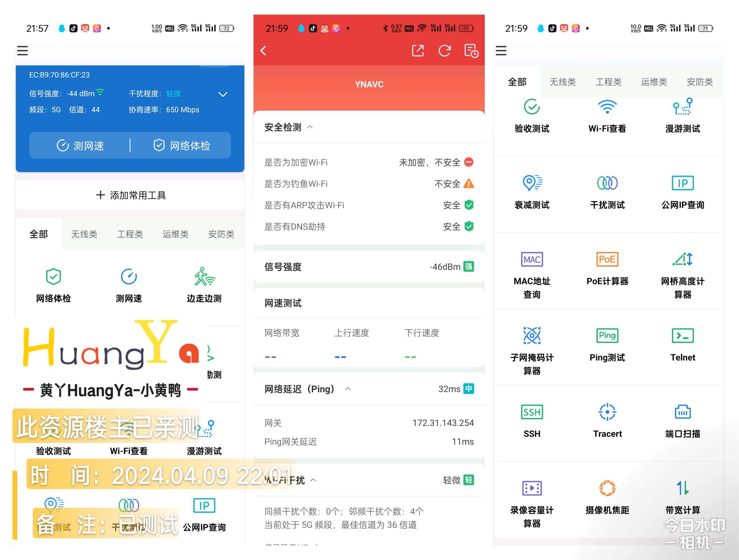Collapse the 网络延迟（Ping）section

(347, 389)
